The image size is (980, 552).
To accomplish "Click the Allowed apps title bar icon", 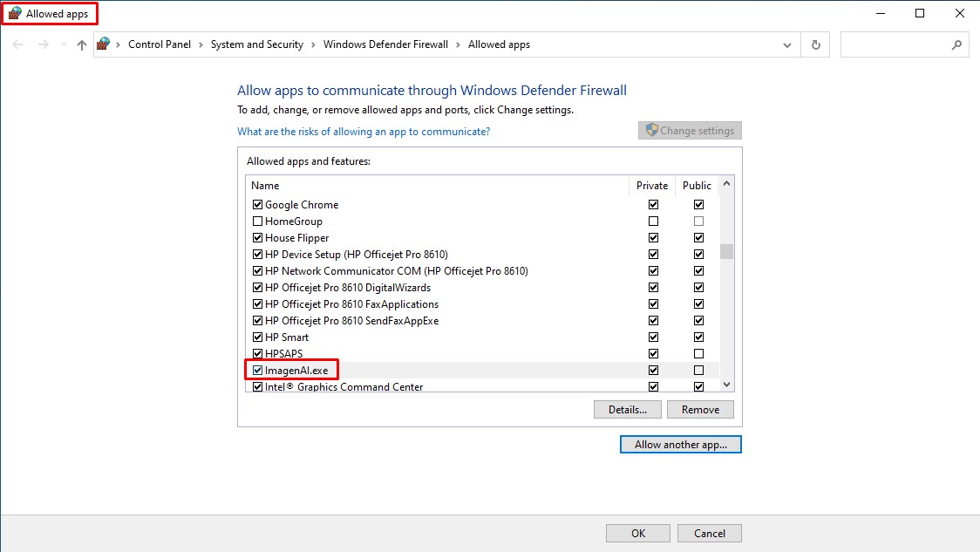I will (15, 13).
